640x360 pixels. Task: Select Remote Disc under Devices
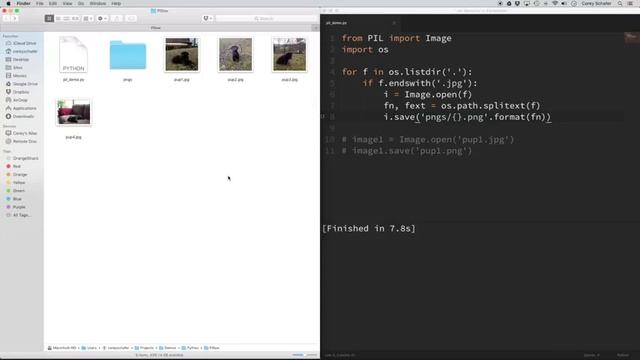point(21,141)
